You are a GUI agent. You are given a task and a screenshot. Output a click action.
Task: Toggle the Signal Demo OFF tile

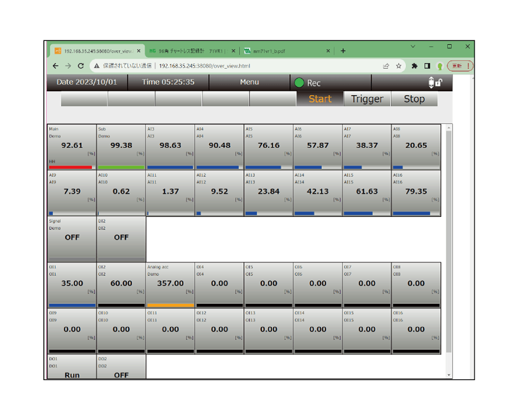(x=72, y=238)
